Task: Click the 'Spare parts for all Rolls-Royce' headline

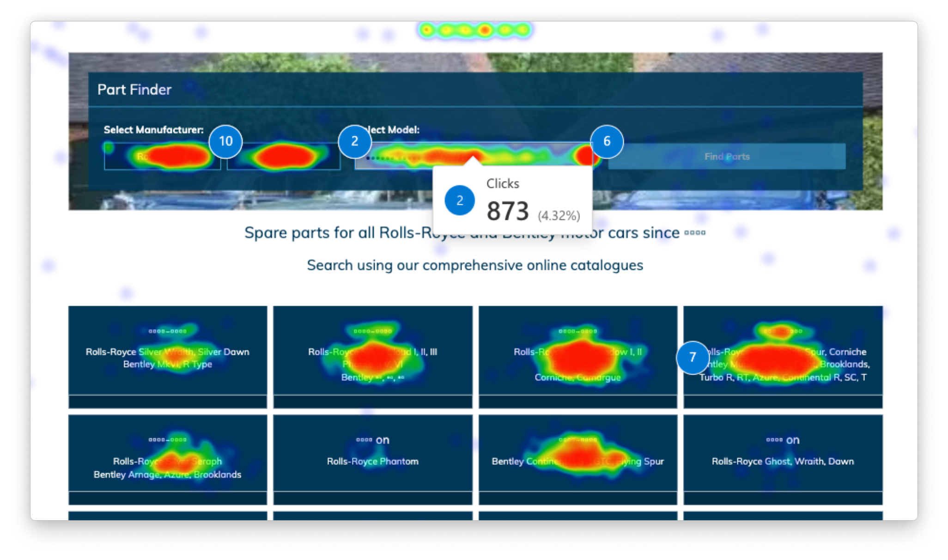Action: pos(475,233)
